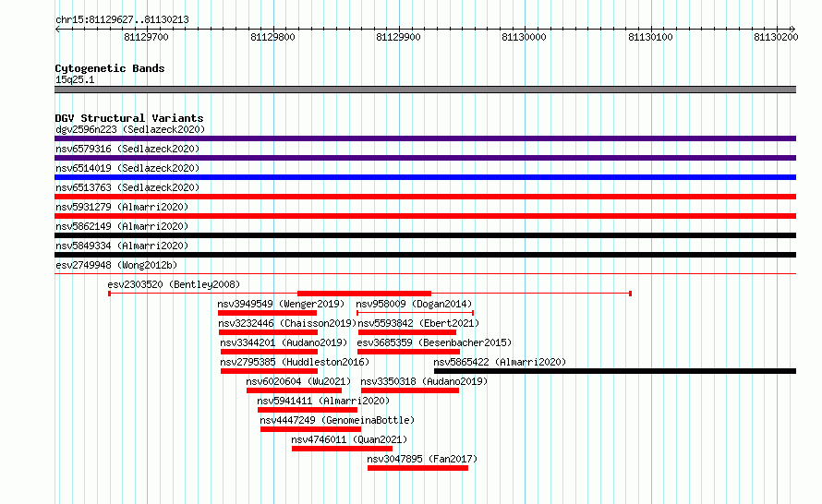
Task: Select the red bar under nsv6513763
Action: coord(425,197)
